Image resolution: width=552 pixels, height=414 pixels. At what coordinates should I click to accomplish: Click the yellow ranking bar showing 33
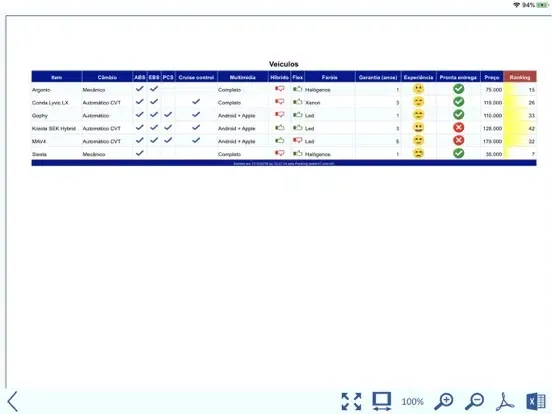520,115
